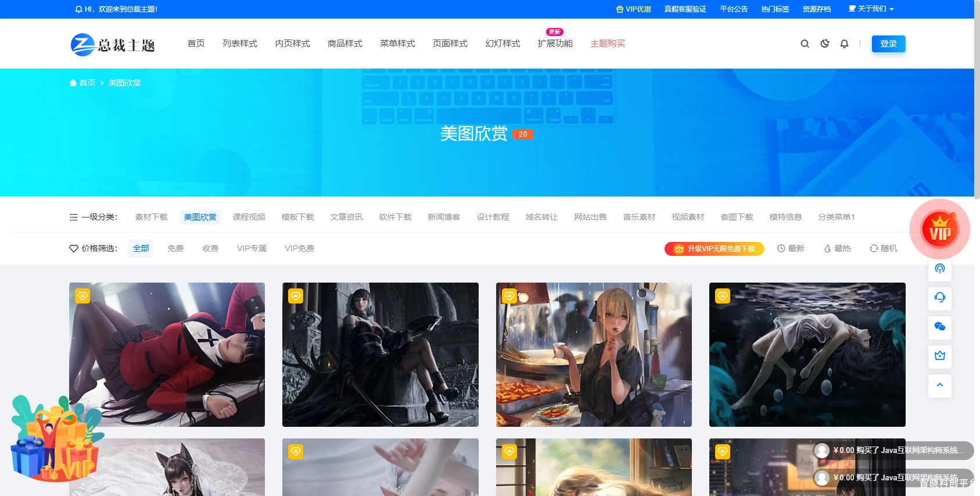Sort by 随机

pos(884,248)
